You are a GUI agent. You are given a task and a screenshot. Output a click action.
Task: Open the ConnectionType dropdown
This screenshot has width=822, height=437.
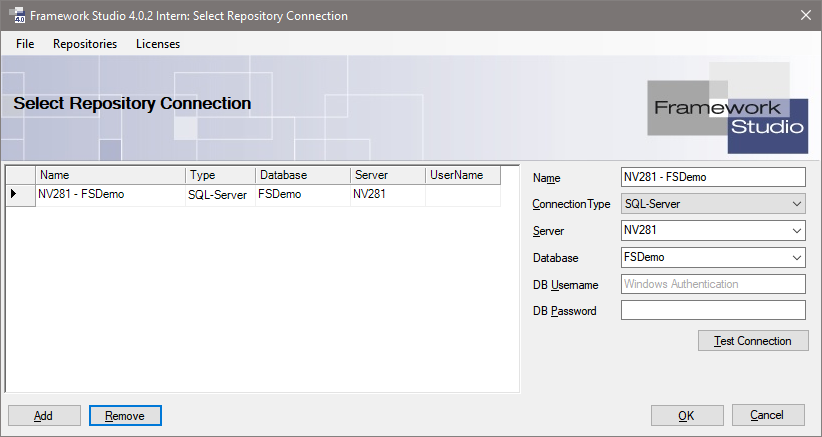point(713,204)
